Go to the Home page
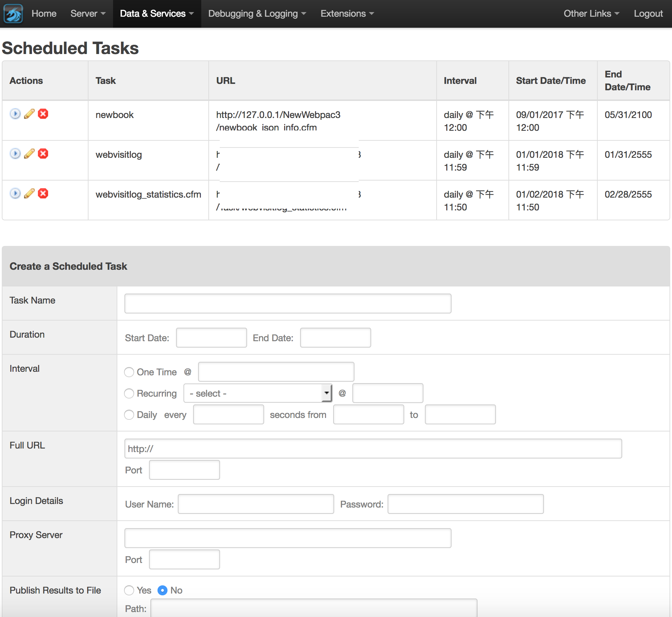The image size is (672, 617). click(x=44, y=14)
